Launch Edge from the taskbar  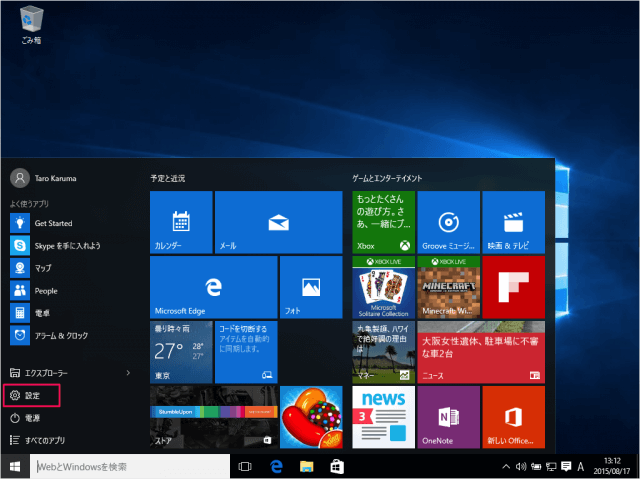[276, 466]
